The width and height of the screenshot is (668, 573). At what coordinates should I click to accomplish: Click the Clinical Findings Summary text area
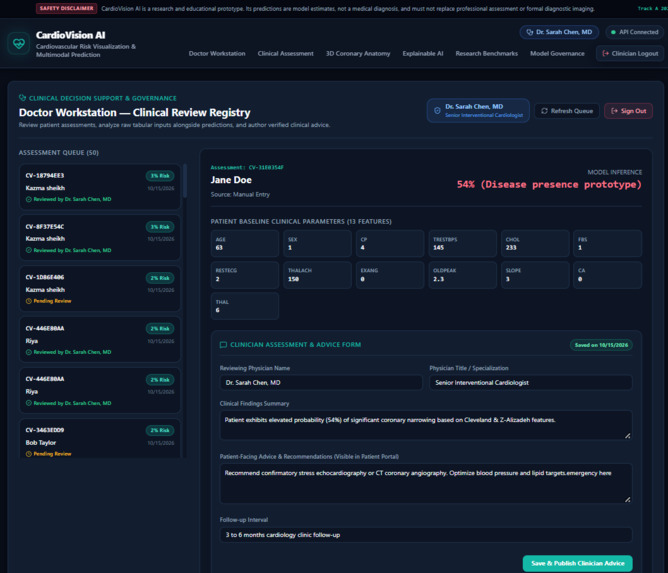coord(426,425)
